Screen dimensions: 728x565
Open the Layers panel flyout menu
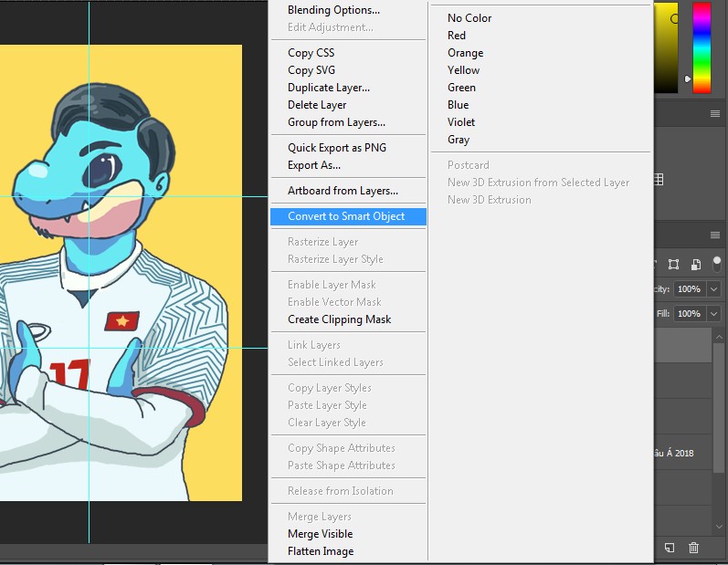click(715, 235)
